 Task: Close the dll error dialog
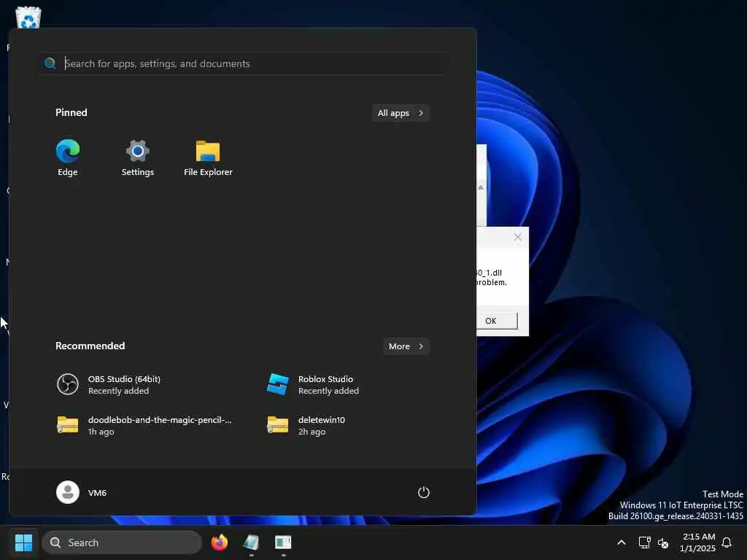tap(518, 237)
